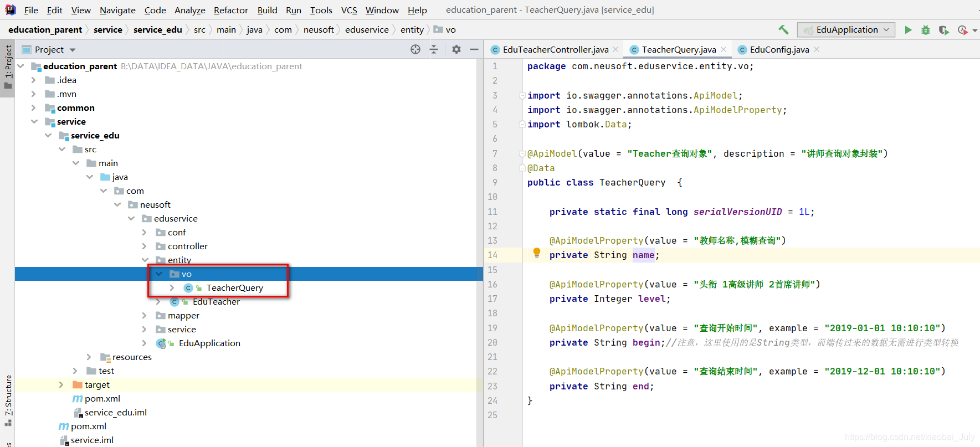Image resolution: width=980 pixels, height=447 pixels.
Task: Select the service package under eduservice
Action: (182, 329)
